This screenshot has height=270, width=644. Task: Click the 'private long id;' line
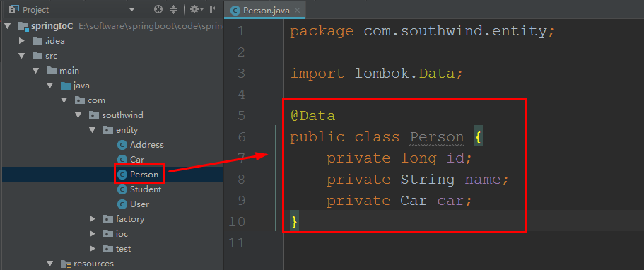pos(399,158)
